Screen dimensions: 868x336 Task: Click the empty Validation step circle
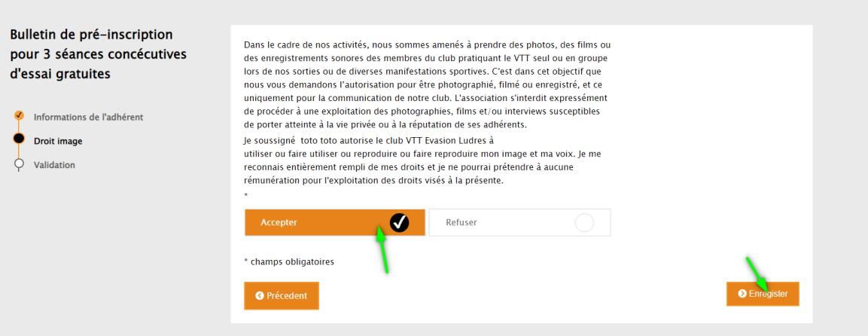[x=19, y=163]
